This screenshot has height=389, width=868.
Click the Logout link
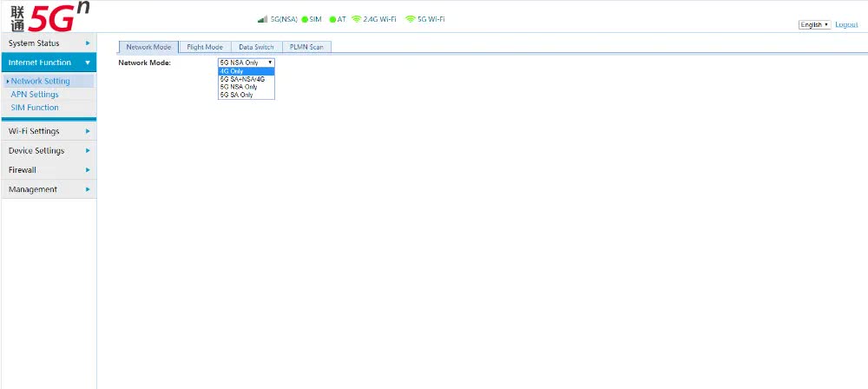coord(846,25)
